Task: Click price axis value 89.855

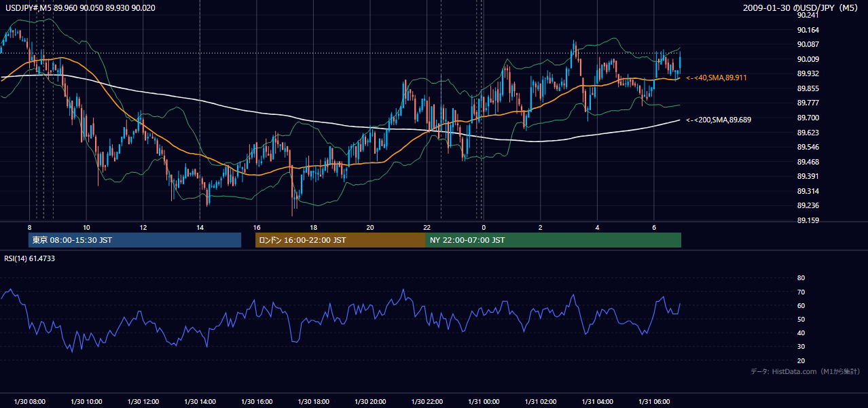Action: click(808, 88)
